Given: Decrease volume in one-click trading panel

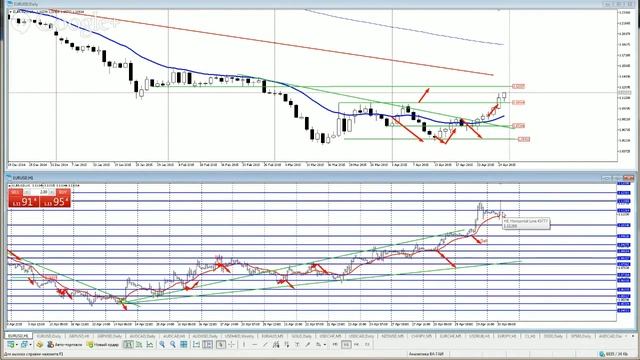Looking at the screenshot, I should tap(27, 192).
